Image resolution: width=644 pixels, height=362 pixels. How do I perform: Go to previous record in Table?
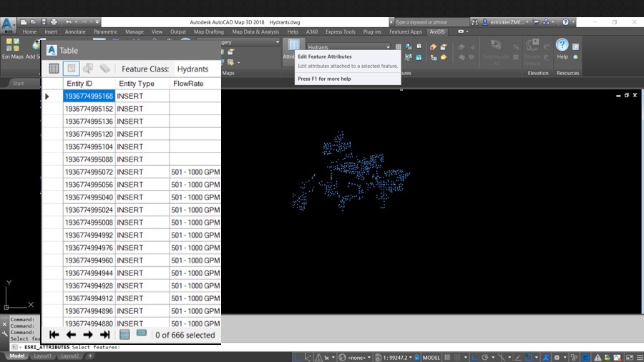click(71, 335)
